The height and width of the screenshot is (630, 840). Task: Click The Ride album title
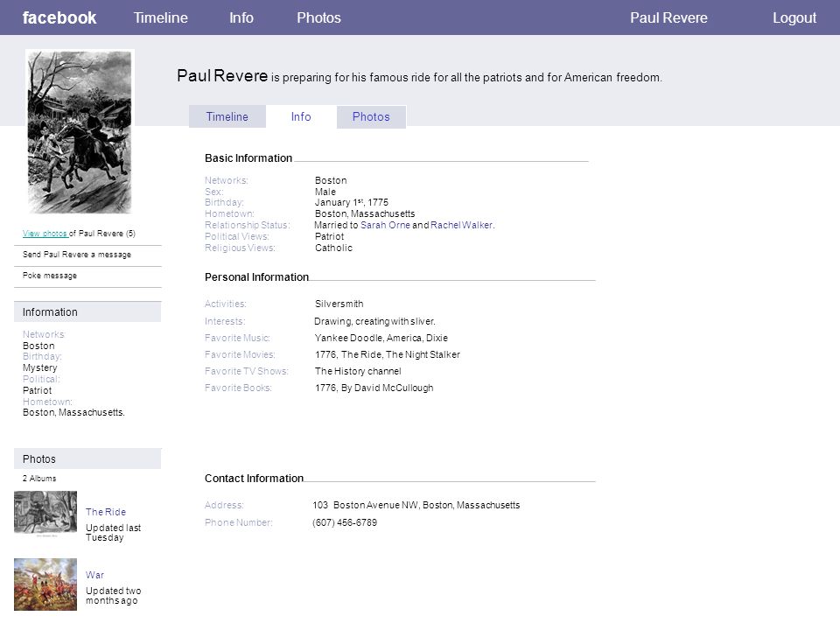(x=106, y=512)
